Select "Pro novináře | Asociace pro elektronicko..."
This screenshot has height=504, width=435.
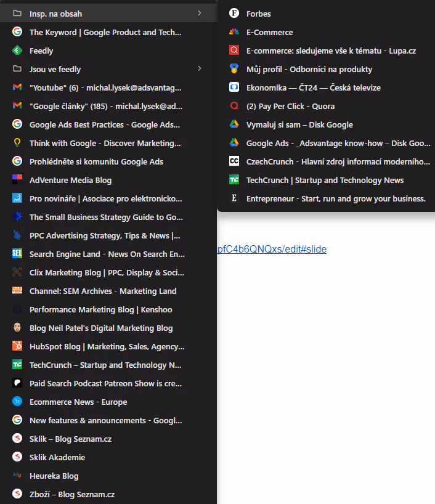(108, 198)
